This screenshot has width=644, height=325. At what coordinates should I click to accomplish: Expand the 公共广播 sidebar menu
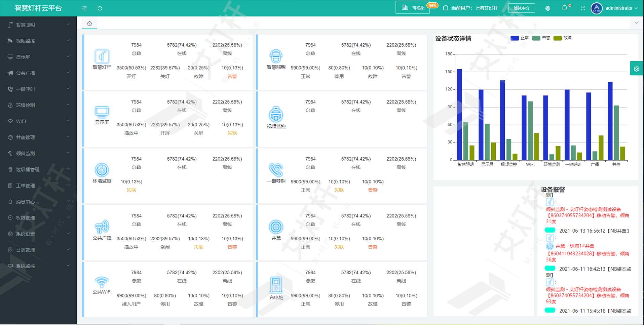coord(38,73)
